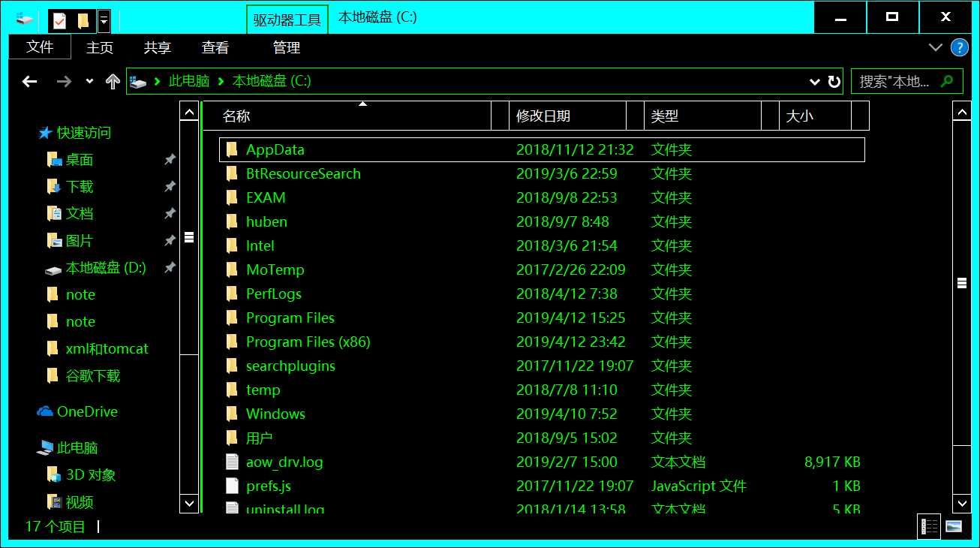Open the recent locations dropdown
This screenshot has width=980, height=548.
[x=89, y=81]
